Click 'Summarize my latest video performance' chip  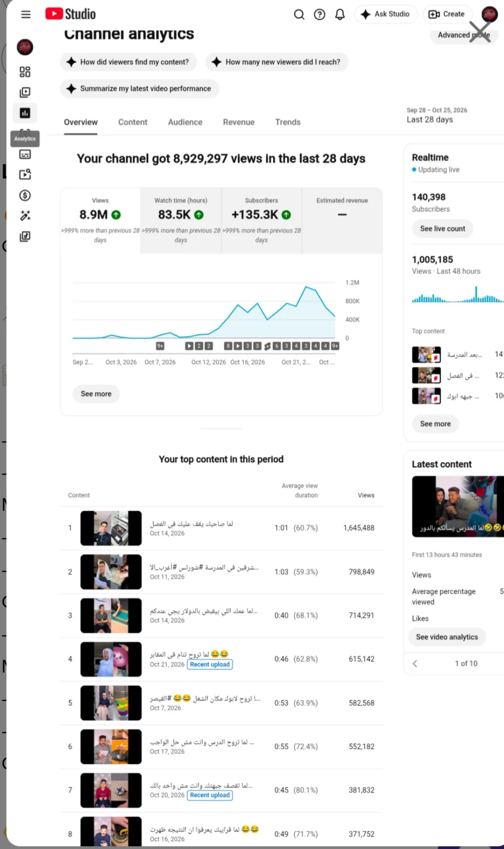pos(140,88)
